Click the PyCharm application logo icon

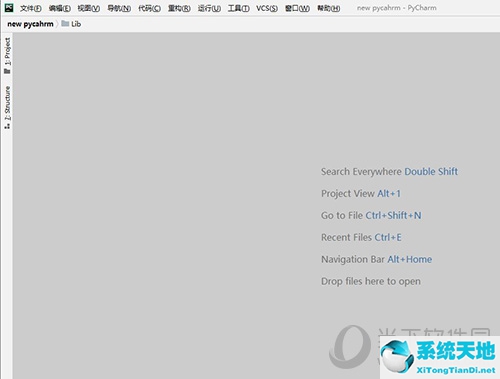pos(9,8)
